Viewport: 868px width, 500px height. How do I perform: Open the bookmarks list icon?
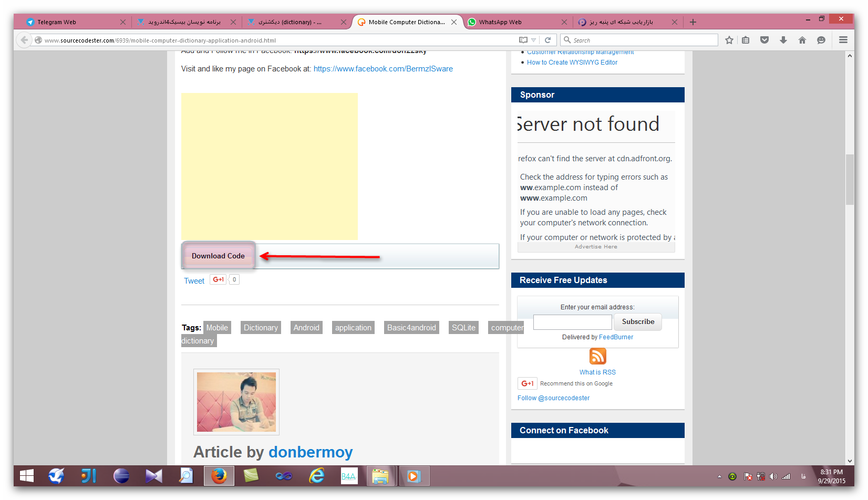(x=746, y=40)
